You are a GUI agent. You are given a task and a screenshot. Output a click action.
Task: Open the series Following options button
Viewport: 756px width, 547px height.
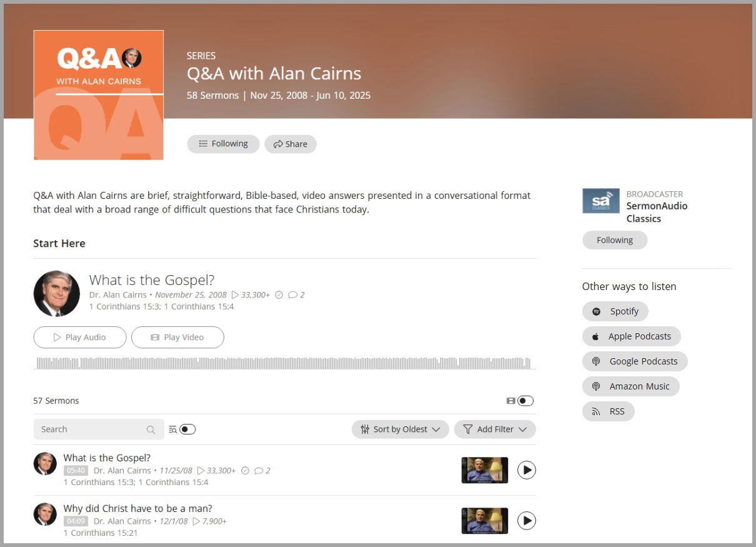(x=223, y=144)
